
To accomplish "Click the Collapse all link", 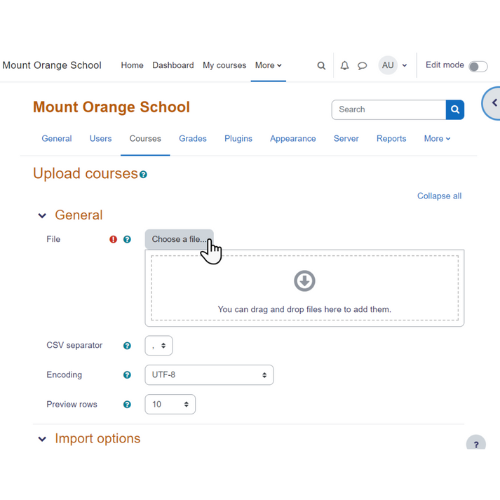I will tap(439, 196).
